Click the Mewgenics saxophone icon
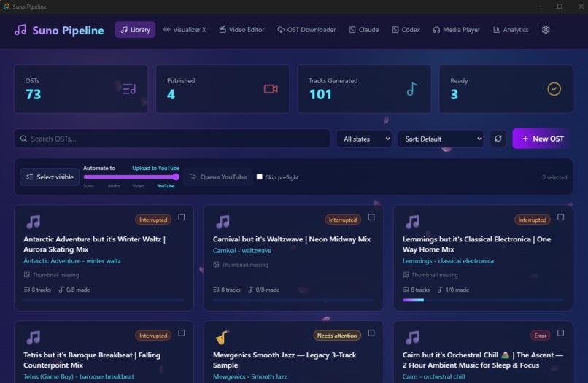This screenshot has height=383, width=588. click(222, 338)
